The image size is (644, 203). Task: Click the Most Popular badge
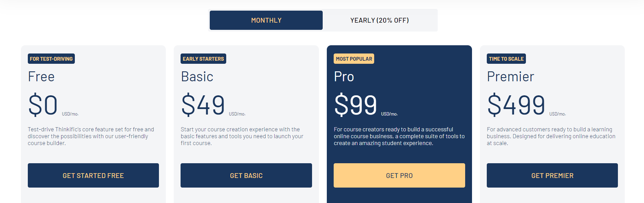click(x=354, y=59)
